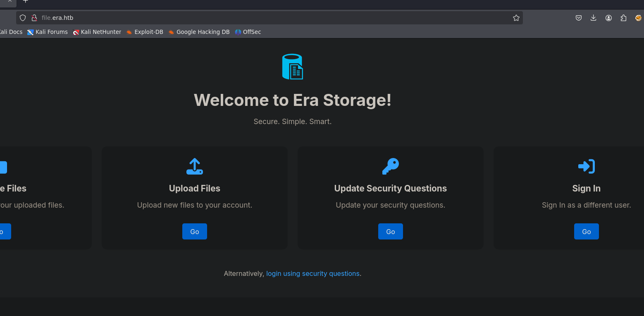Viewport: 644px width, 316px height.
Task: Click Go under Update Security Questions
Action: coord(391,232)
